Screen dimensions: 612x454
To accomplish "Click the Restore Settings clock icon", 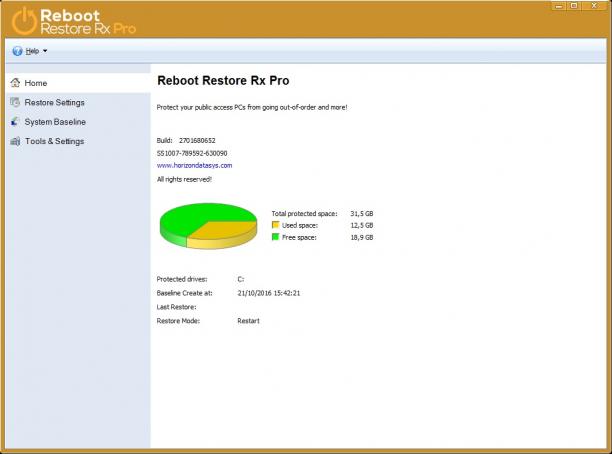I will point(15,102).
